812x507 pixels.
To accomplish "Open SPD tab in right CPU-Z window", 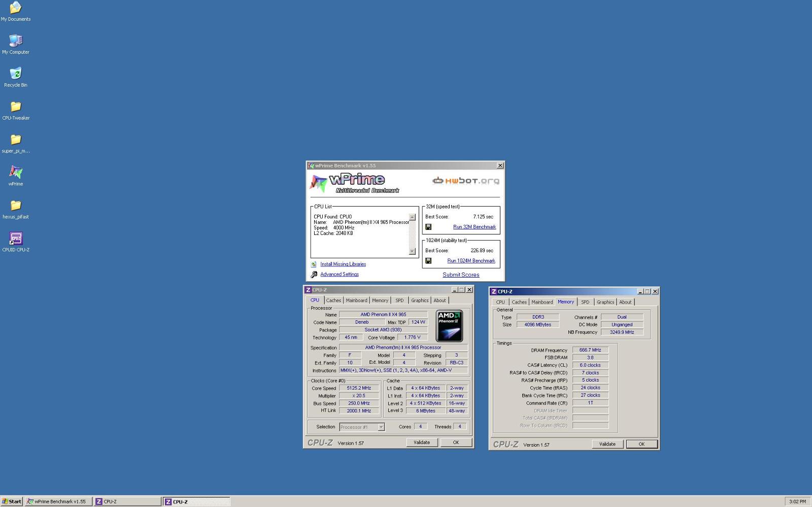I will 585,302.
